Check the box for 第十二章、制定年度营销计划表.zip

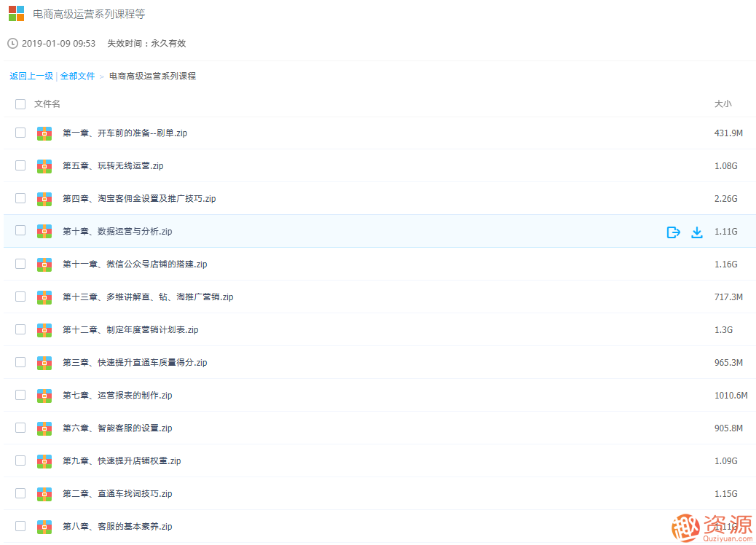pyautogui.click(x=20, y=329)
